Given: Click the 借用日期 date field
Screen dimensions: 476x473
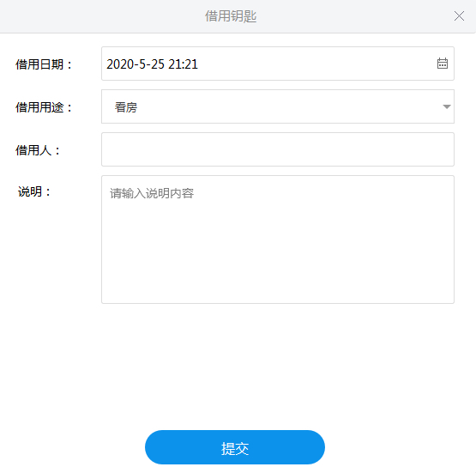Looking at the screenshot, I should (278, 64).
